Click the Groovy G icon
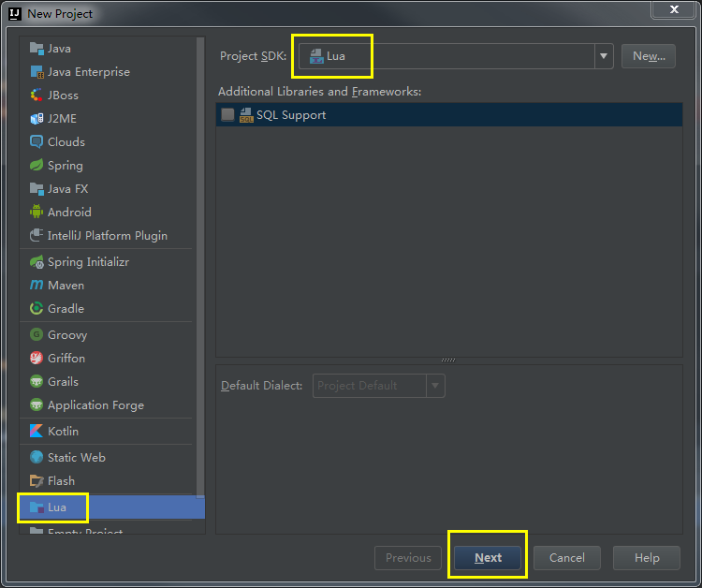Screen dimensions: 702x588 [x=37, y=334]
